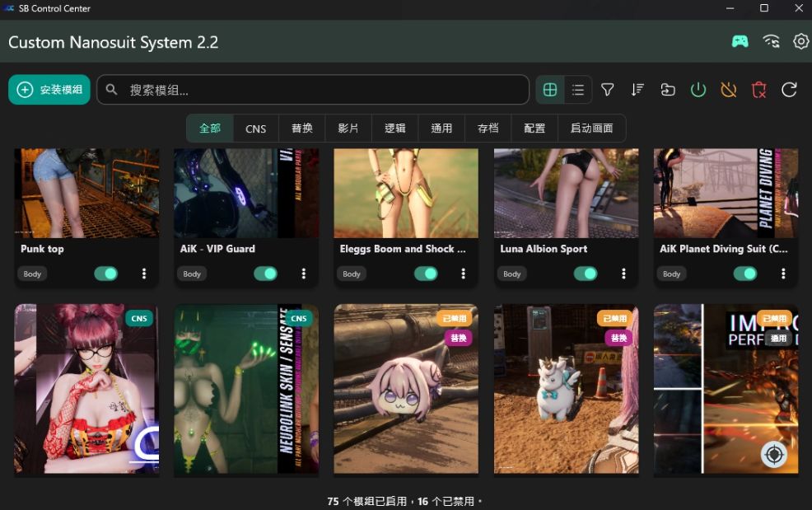Screen dimensions: 812x510
Task: Select the 启动画面 tab
Action: point(592,129)
